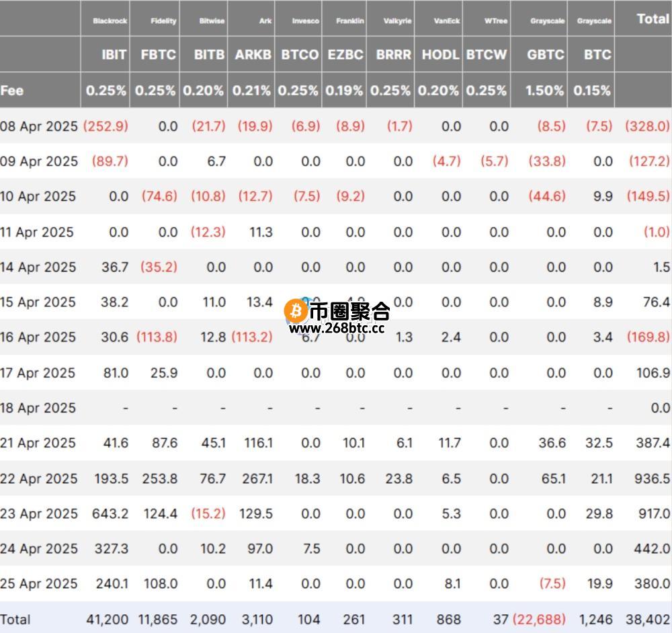The width and height of the screenshot is (672, 633).
Task: Select the 0.21% ARKB fee cell
Action: (x=251, y=91)
